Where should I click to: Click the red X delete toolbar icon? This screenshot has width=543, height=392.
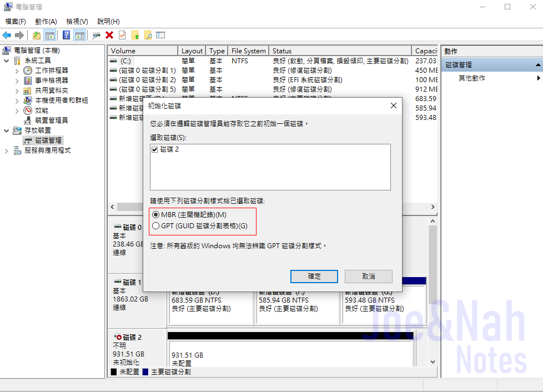108,34
